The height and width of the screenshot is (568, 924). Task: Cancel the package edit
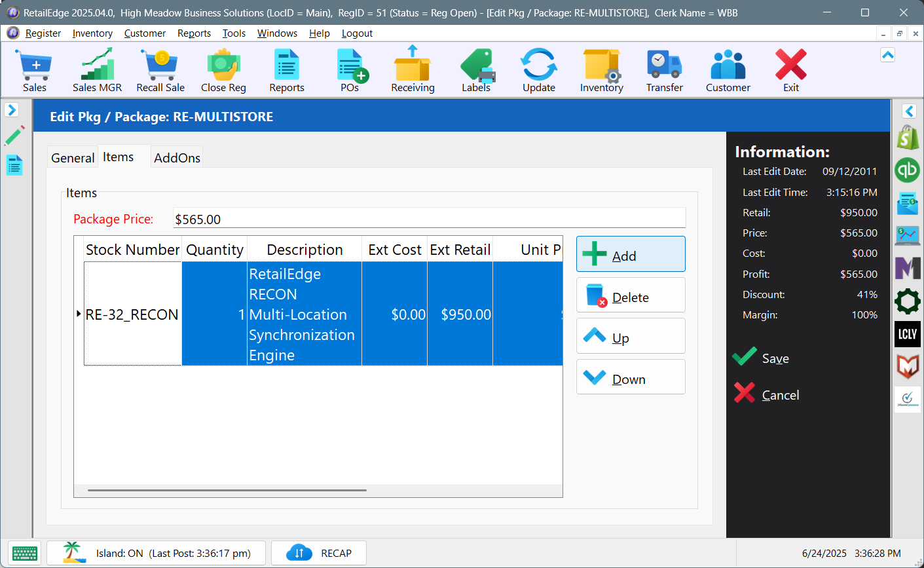[767, 394]
